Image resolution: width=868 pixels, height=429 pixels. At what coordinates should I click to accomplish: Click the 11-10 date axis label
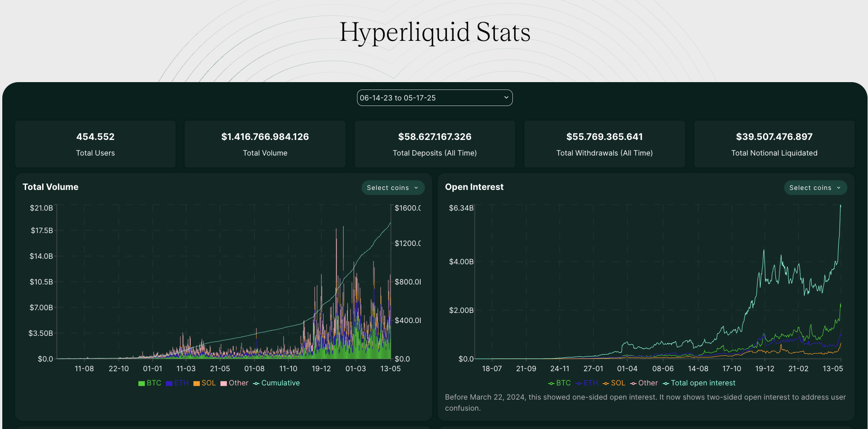(288, 369)
